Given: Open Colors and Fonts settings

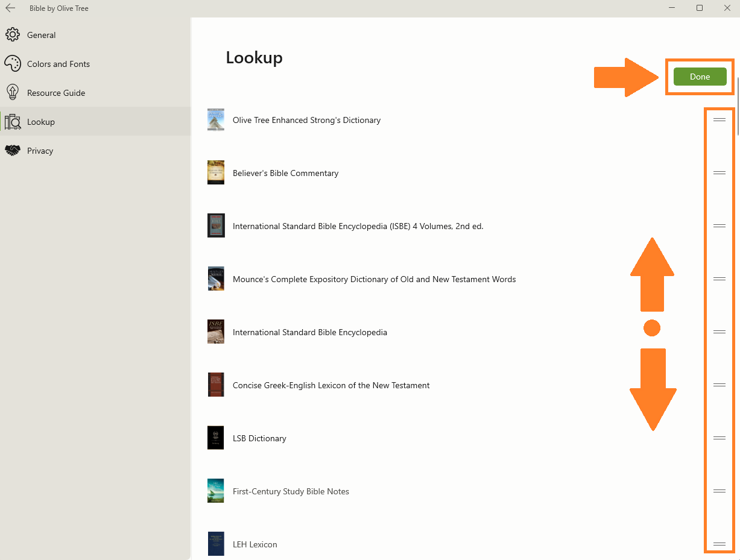Looking at the screenshot, I should tap(95, 64).
